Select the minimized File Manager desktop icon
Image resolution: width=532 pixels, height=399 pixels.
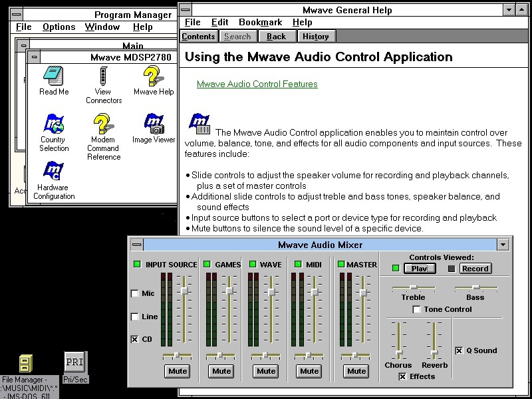(26, 363)
